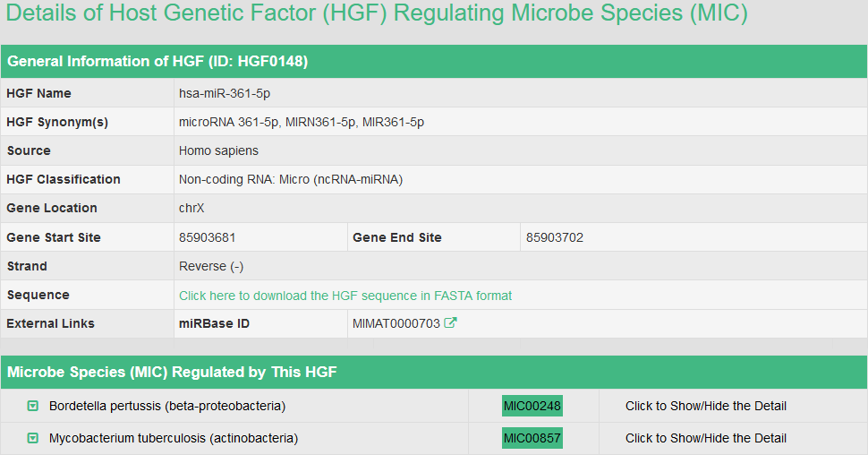Toggle Show/Hide Detail for Mycobacterium tuberculosis
Image resolution: width=868 pixels, height=455 pixels.
706,438
